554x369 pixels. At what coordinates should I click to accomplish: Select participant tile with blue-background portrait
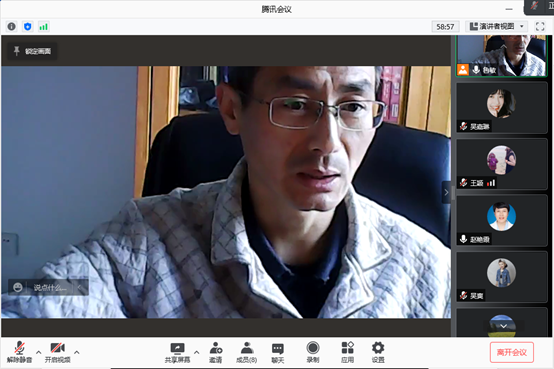[502, 221]
